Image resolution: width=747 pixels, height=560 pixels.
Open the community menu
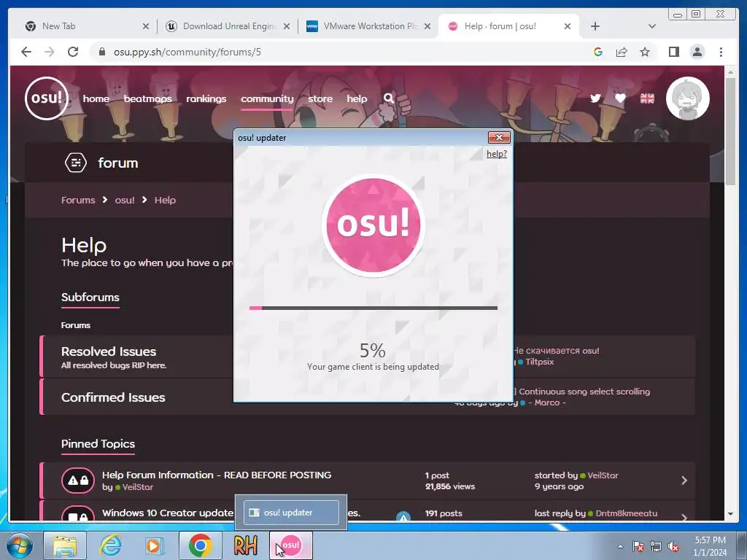coord(267,98)
